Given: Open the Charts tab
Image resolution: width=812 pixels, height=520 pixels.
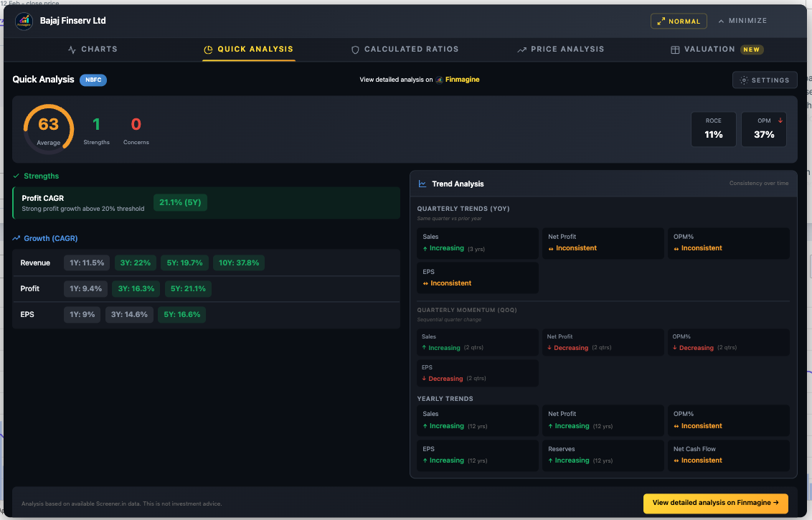Looking at the screenshot, I should pyautogui.click(x=92, y=49).
